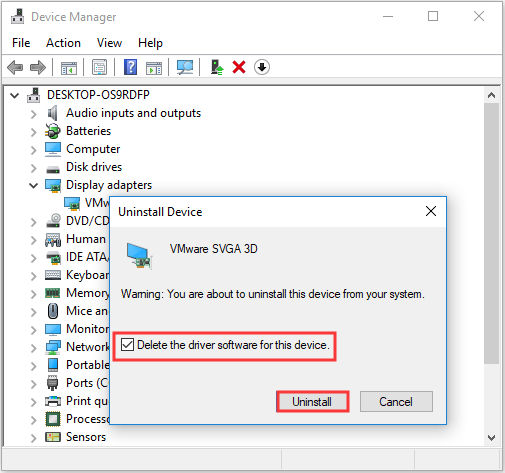Viewport: 505px width, 473px height.
Task: Click Cancel in Uninstall Device dialog
Action: point(396,402)
